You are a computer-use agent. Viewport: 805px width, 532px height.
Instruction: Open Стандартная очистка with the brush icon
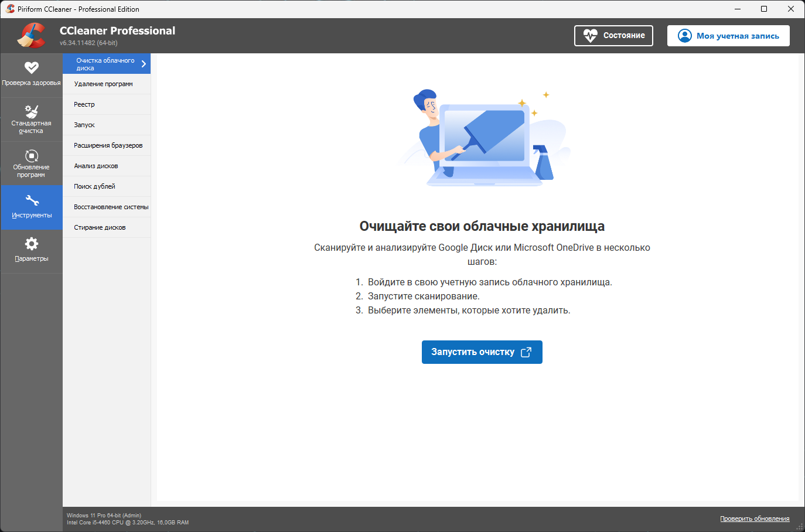tap(32, 111)
